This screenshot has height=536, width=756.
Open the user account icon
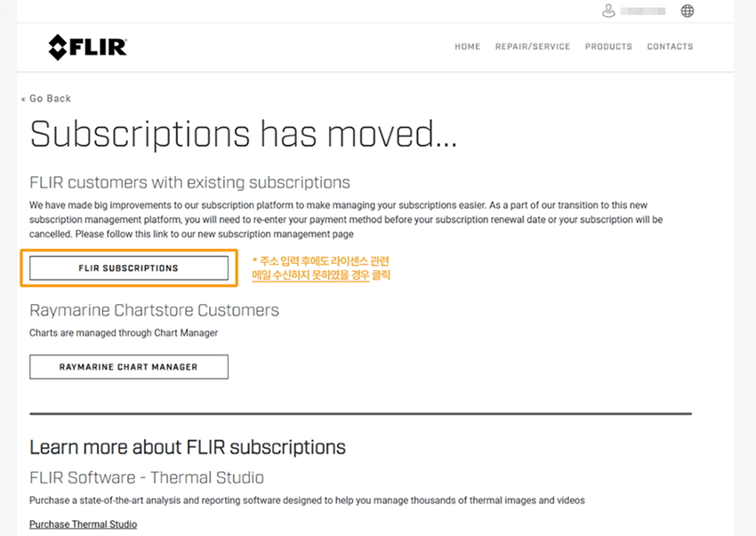pos(608,11)
